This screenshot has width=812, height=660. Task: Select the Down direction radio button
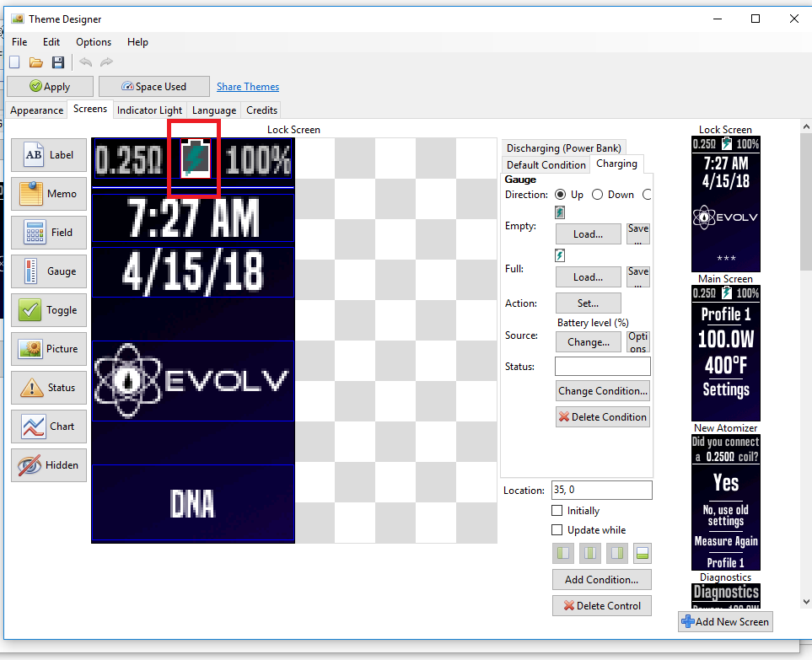pyautogui.click(x=598, y=195)
